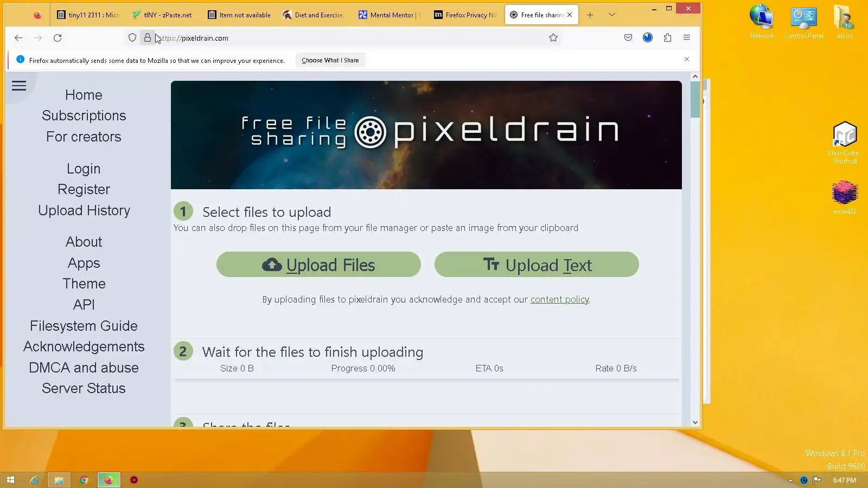The width and height of the screenshot is (868, 488).
Task: Show site info via the padlock icon
Action: (147, 37)
